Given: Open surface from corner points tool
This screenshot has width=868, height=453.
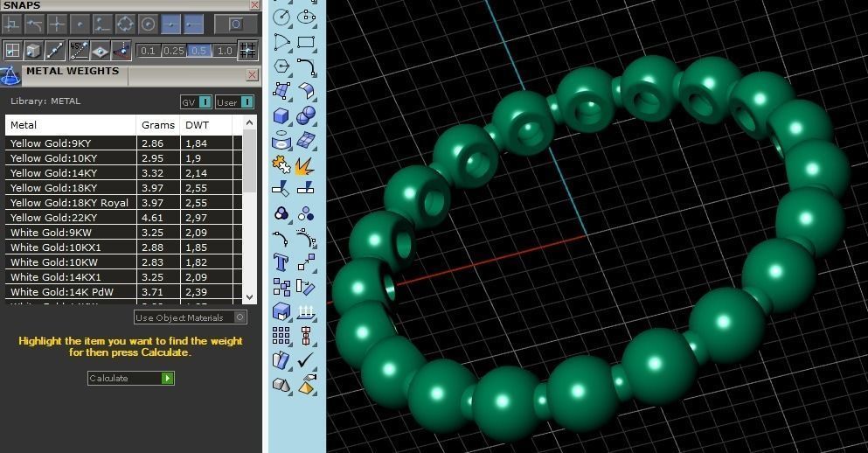Looking at the screenshot, I should coord(281,91).
